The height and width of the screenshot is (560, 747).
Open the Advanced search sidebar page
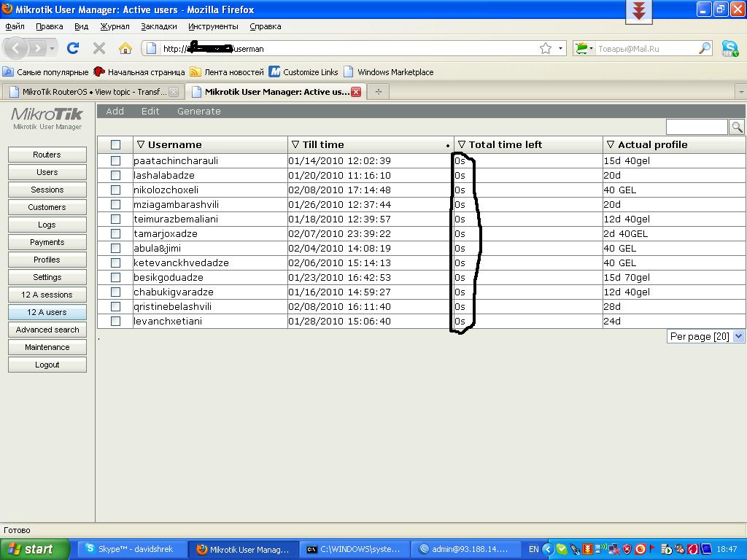(47, 330)
